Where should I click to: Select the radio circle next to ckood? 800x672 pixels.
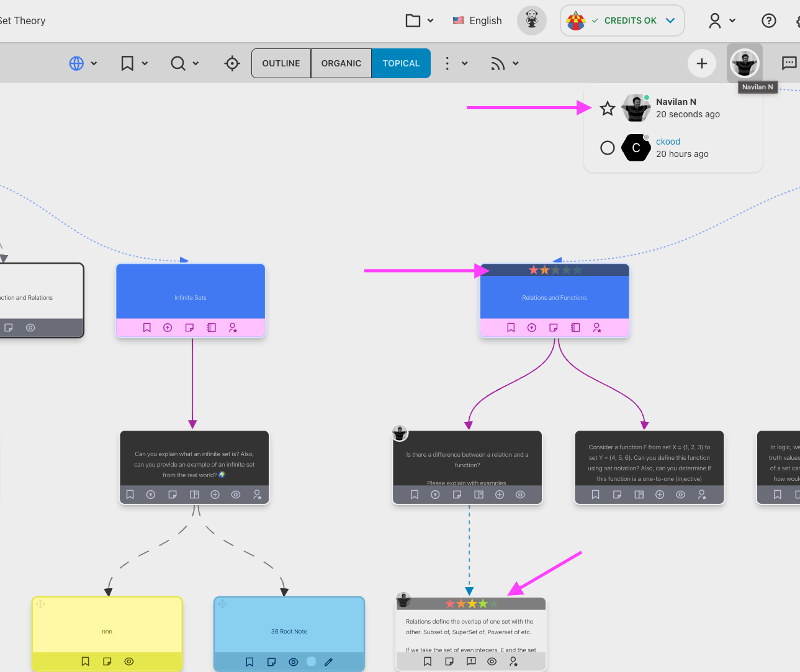[x=607, y=148]
